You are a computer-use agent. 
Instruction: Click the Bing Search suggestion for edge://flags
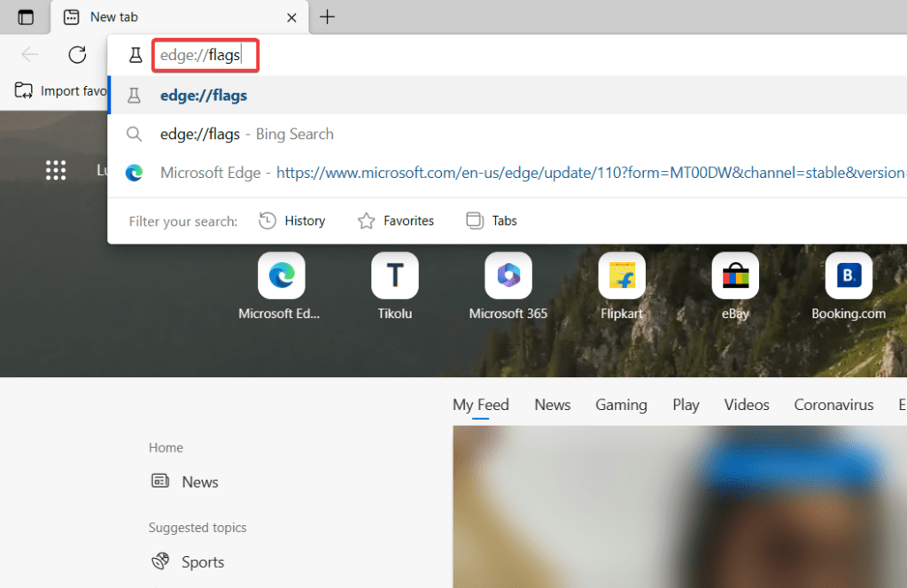[245, 134]
